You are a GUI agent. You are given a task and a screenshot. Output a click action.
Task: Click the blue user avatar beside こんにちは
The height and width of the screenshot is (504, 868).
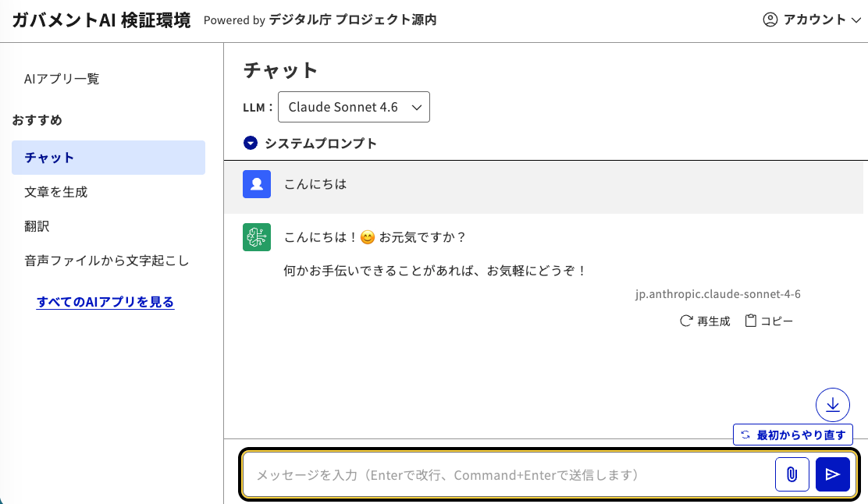[257, 183]
